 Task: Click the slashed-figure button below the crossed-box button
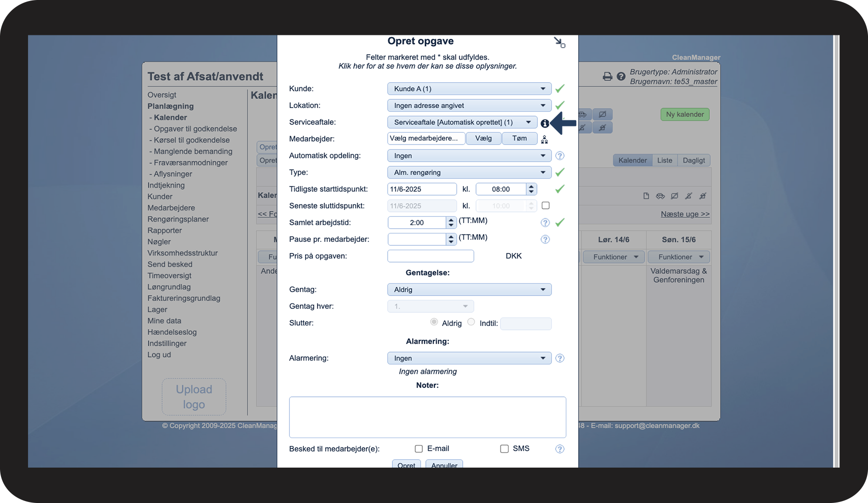[x=602, y=128]
